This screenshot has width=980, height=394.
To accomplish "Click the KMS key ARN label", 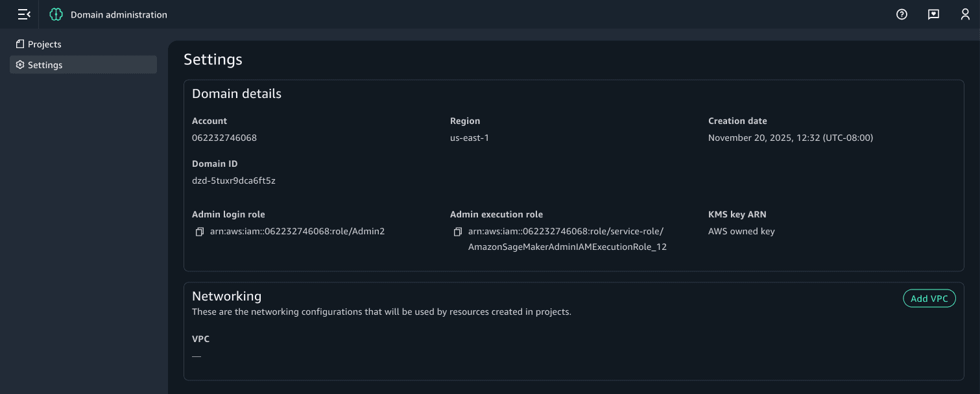I will click(737, 214).
